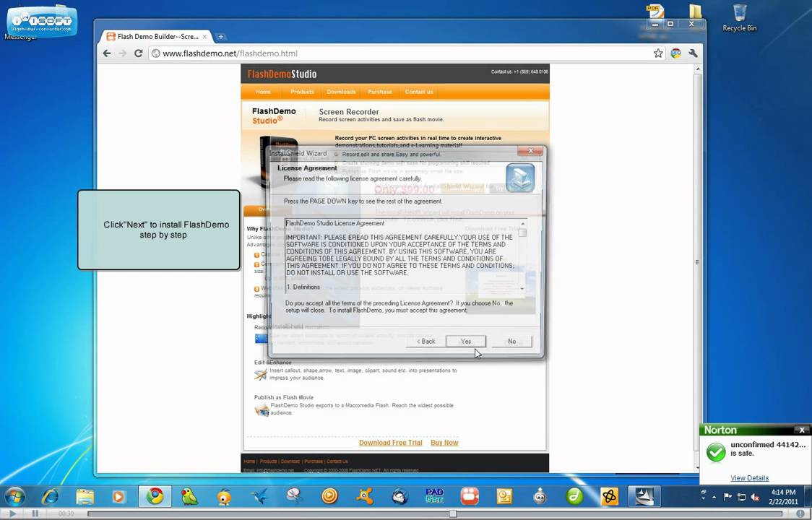Go back with the < Back button
Image resolution: width=812 pixels, height=520 pixels.
(426, 342)
